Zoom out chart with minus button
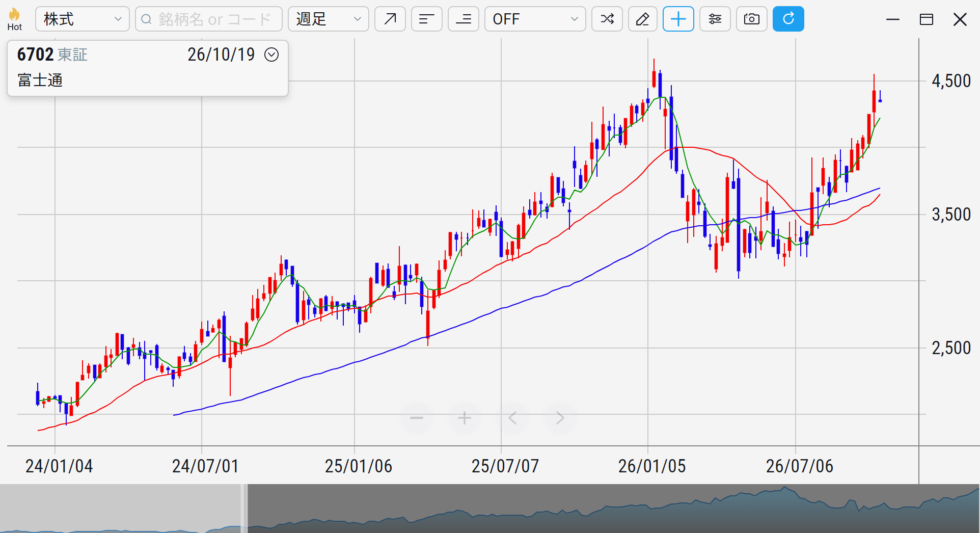This screenshot has height=533, width=980. pyautogui.click(x=417, y=418)
